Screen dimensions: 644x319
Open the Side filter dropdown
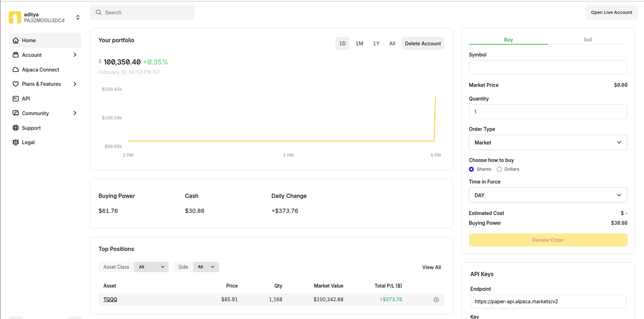point(206,267)
